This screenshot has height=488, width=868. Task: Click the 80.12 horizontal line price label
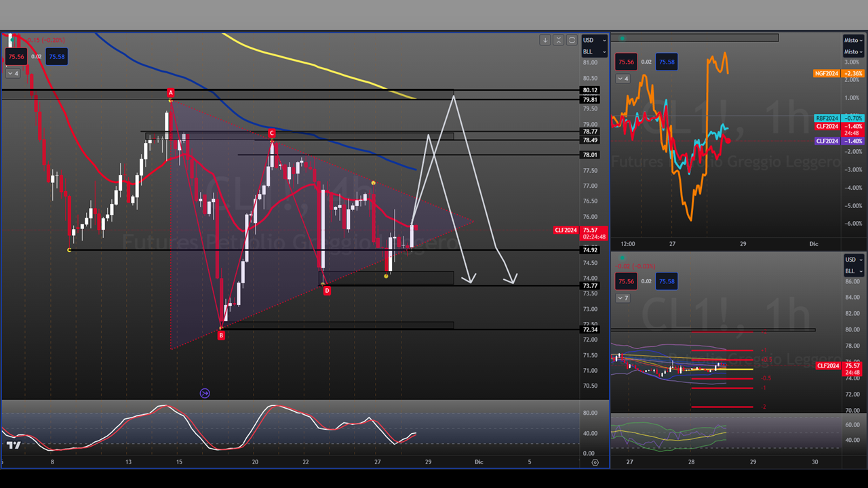tap(589, 90)
